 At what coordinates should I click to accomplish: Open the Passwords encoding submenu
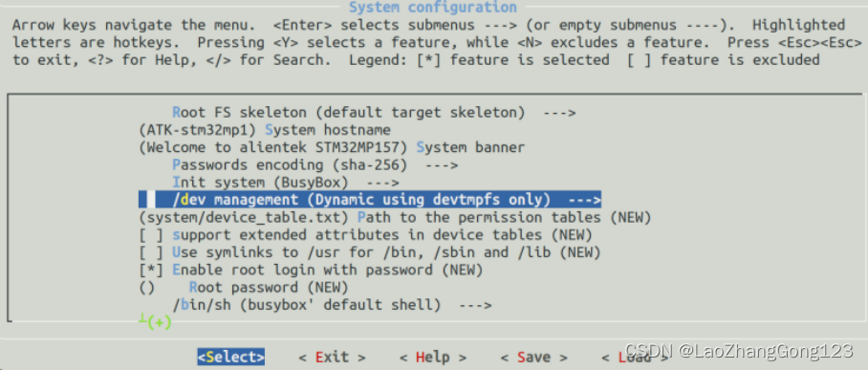[315, 165]
